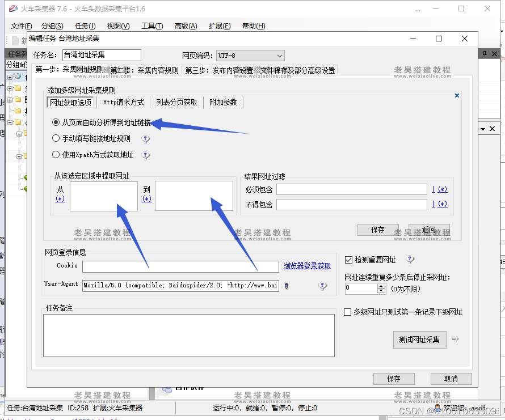Click help icon next to 使用Xpath方式获取地址
This screenshot has height=420, width=505.
pos(146,155)
